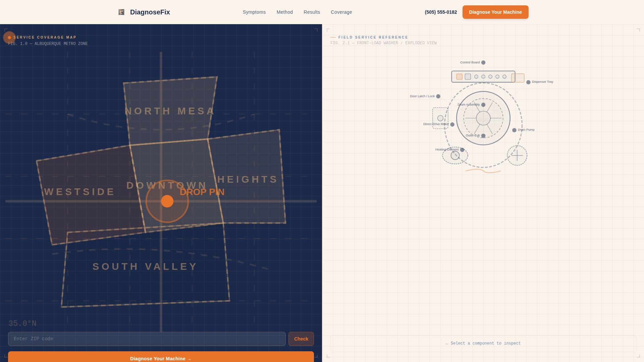Select the Drum Assembly hotspot dot
The image size is (644, 362).
coord(483,105)
